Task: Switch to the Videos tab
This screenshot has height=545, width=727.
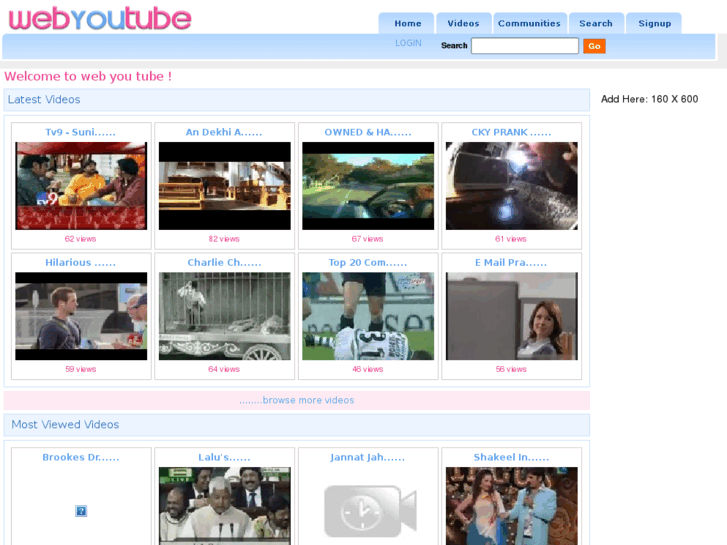Action: 463,23
